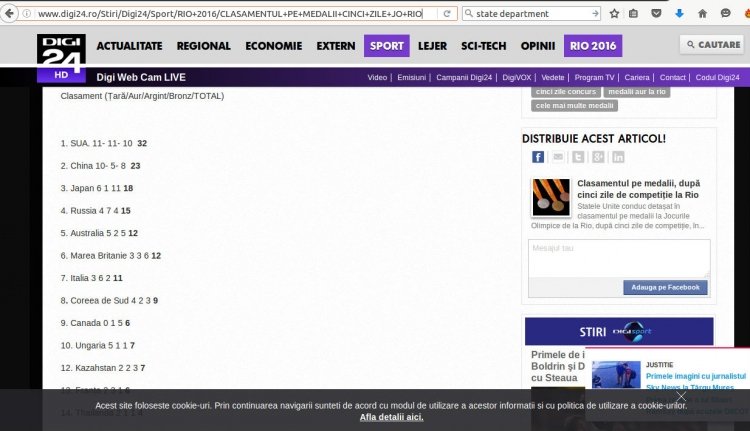Screen dimensions: 750x431
Task: Open the downloads arrow icon
Action: pos(679,13)
